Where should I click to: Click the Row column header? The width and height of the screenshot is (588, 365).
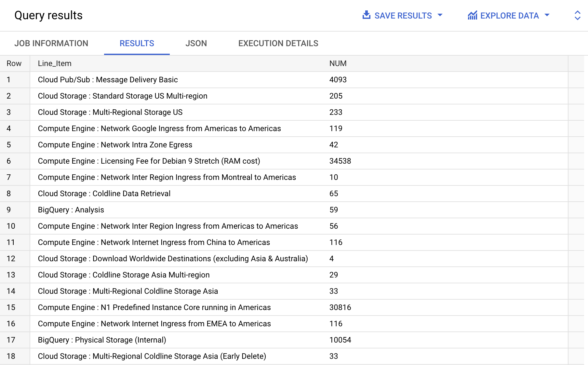[14, 63]
